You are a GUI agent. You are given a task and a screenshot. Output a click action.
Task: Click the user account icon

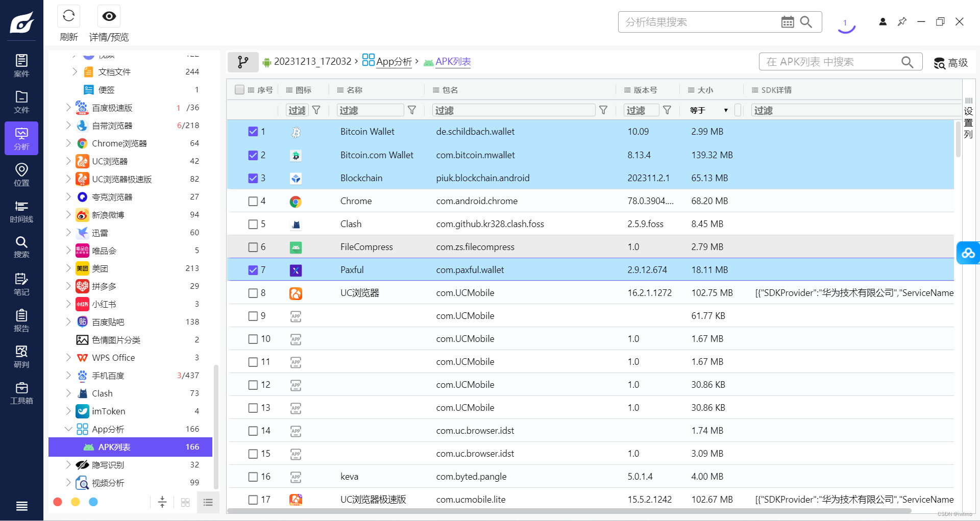pyautogui.click(x=883, y=21)
